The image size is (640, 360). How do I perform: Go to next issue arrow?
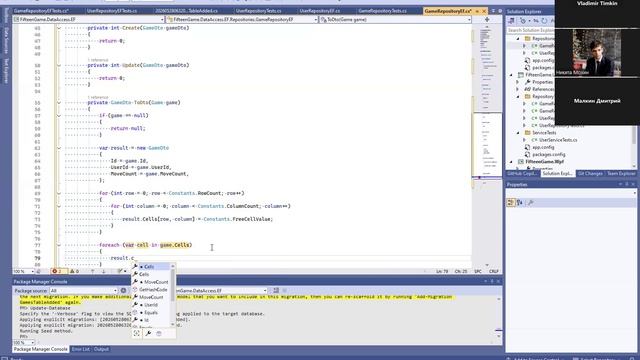[104, 271]
